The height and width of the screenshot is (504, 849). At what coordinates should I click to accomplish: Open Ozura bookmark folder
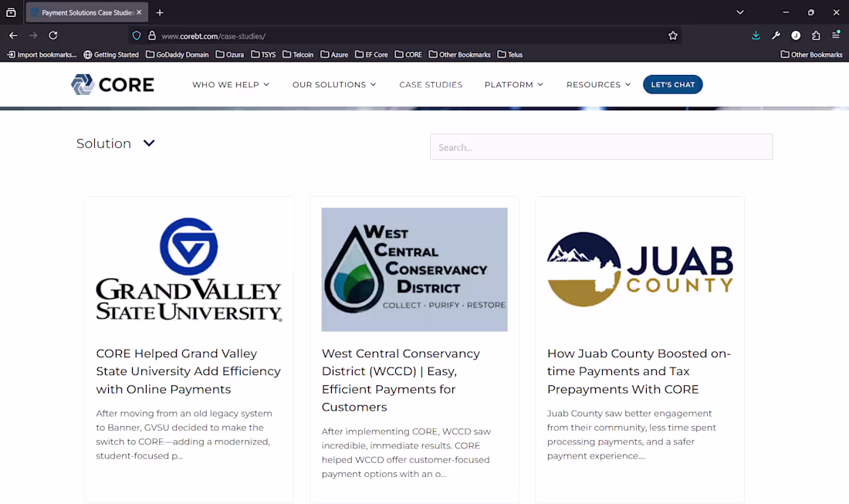coord(229,55)
